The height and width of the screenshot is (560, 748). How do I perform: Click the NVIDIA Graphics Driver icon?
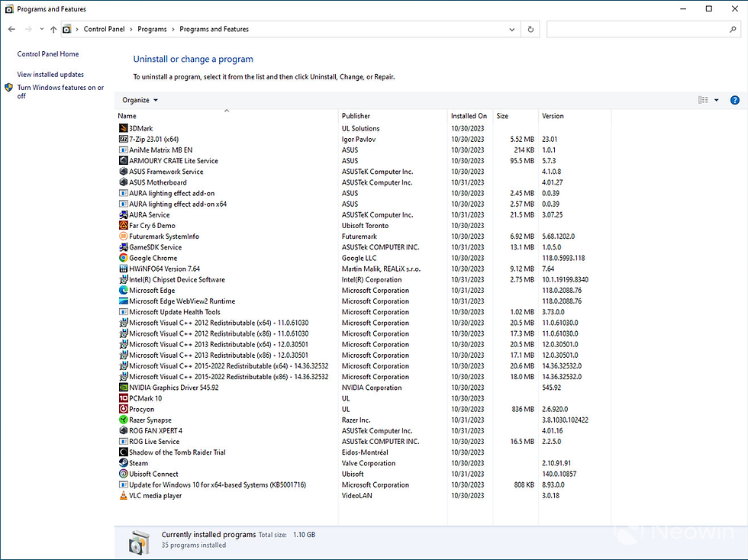tap(123, 388)
